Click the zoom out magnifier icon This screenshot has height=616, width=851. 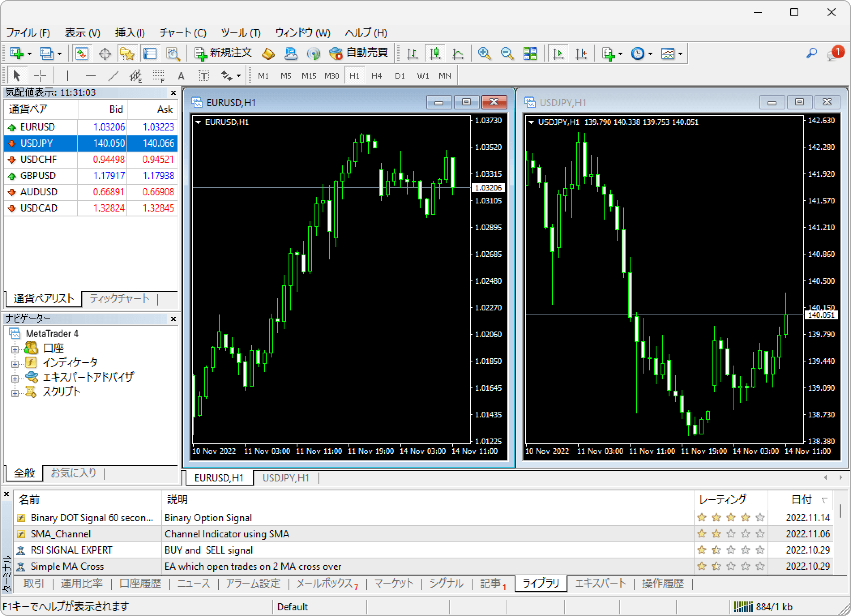coord(507,53)
